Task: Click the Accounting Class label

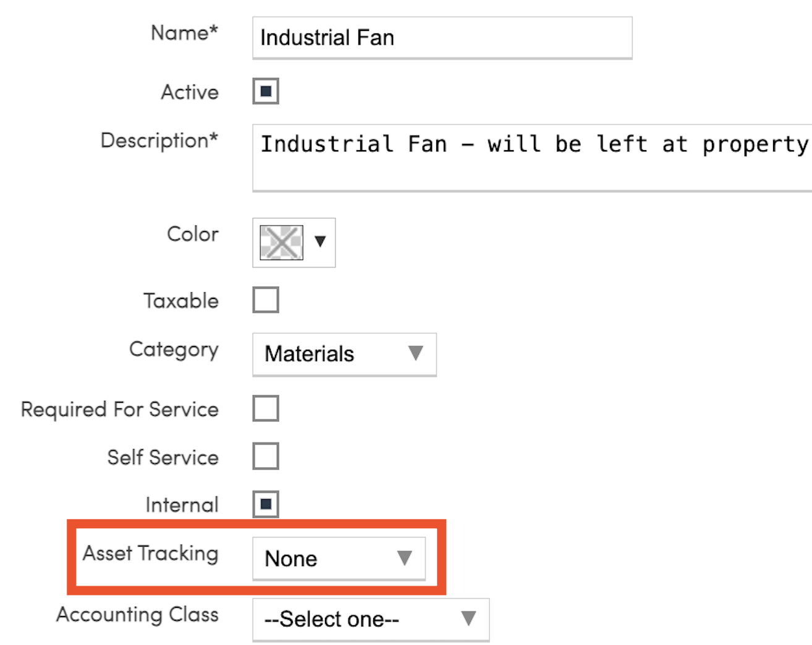Action: [x=137, y=615]
